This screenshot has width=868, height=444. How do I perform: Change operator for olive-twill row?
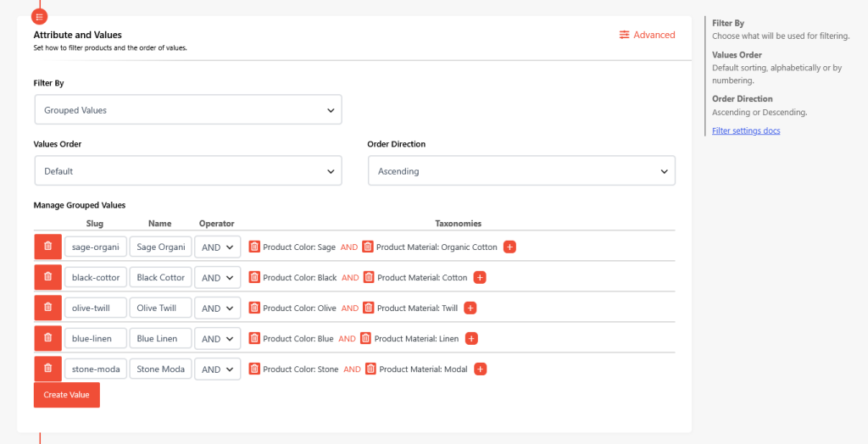[x=218, y=308]
